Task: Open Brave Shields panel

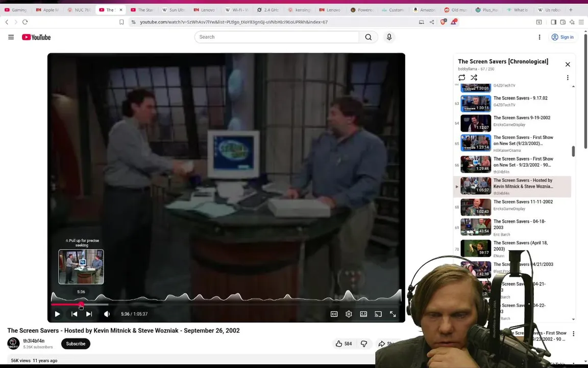Action: [x=443, y=22]
